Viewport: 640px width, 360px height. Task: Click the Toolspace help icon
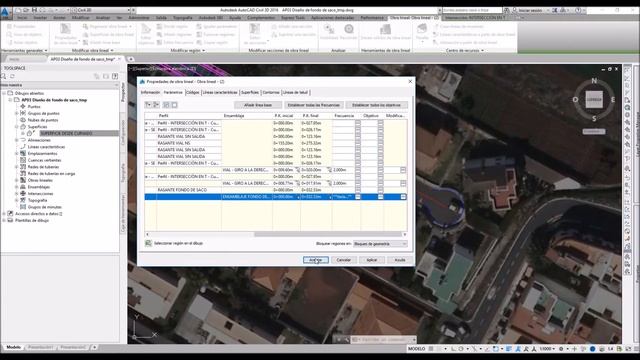[x=115, y=76]
